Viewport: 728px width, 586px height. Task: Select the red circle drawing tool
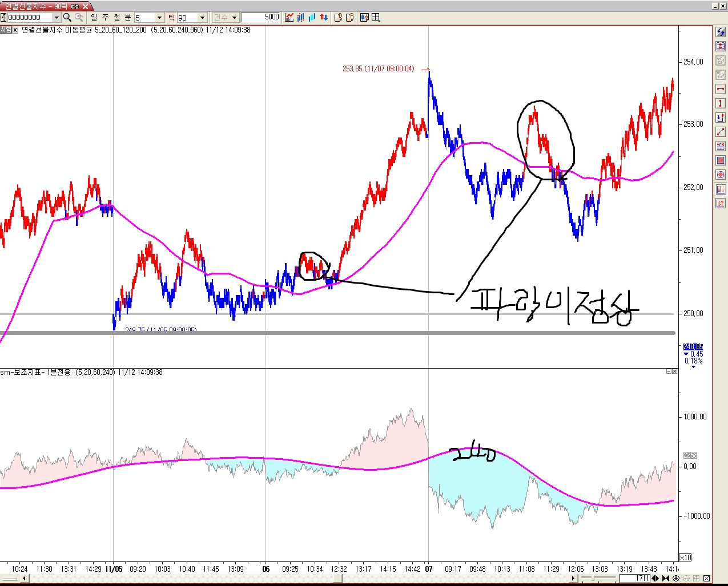(x=721, y=175)
